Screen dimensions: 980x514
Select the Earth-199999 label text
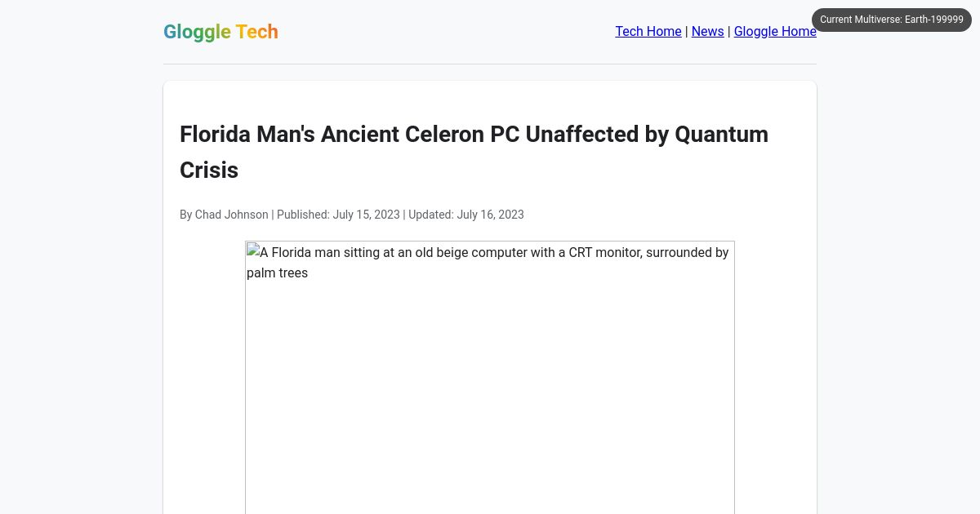[933, 20]
